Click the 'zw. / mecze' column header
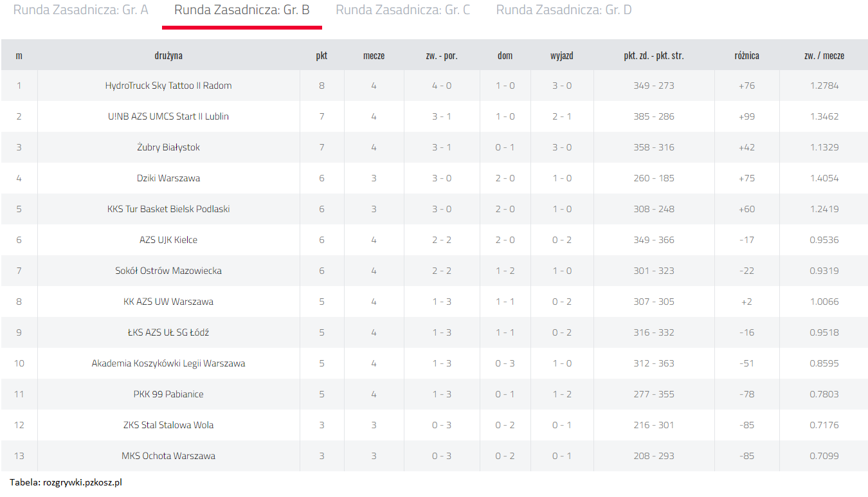 click(x=824, y=55)
